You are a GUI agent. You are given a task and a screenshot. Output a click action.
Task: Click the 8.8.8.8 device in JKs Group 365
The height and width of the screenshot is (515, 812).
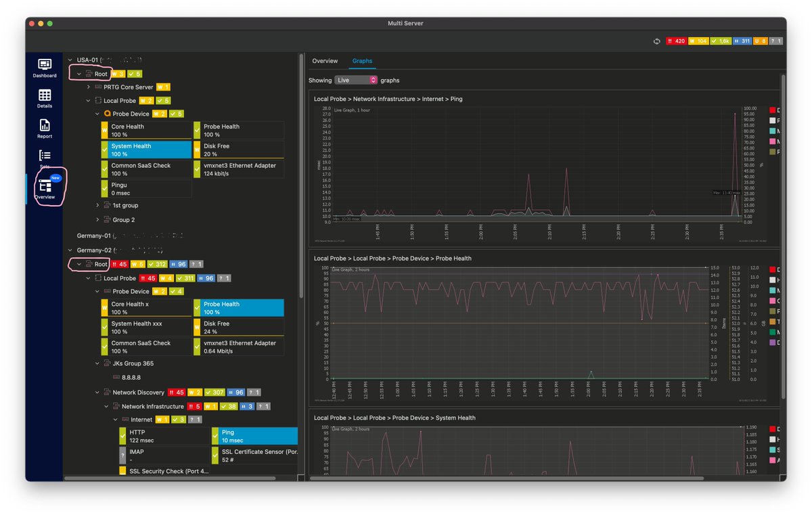tap(130, 378)
